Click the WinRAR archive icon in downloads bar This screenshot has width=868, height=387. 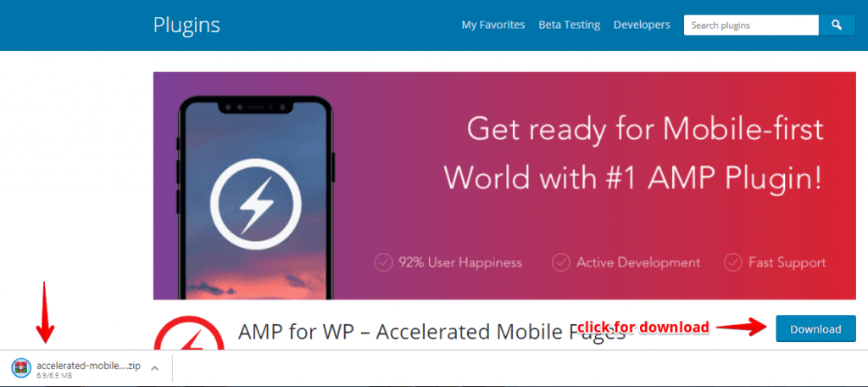click(21, 367)
